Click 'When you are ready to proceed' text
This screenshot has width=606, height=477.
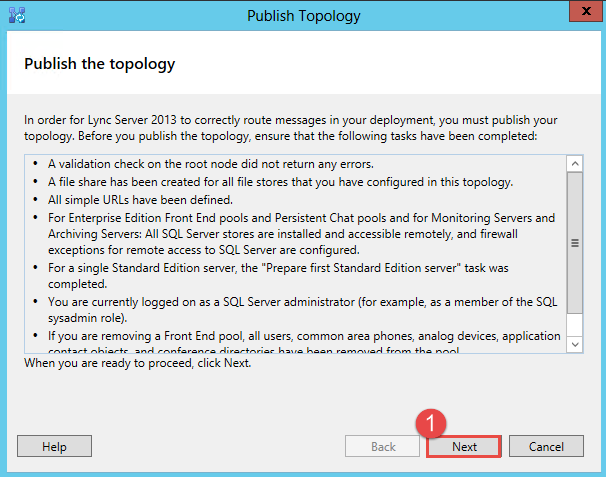coord(138,363)
